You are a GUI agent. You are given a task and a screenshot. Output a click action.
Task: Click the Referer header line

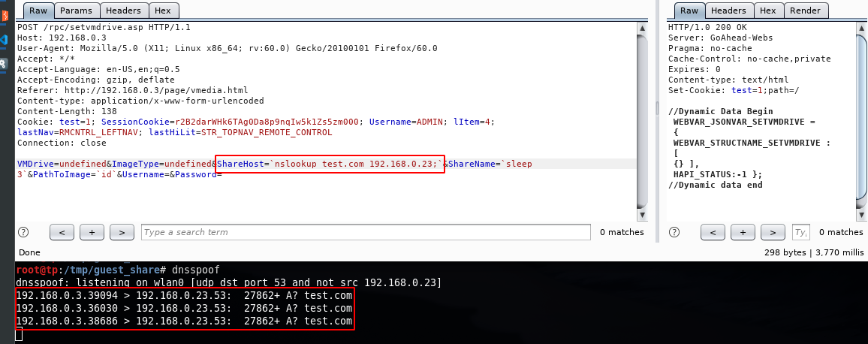[132, 90]
